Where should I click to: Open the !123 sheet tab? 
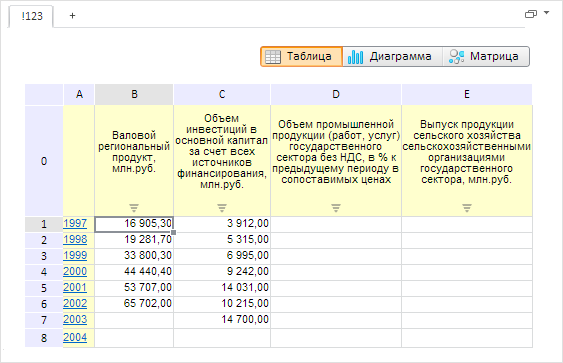click(x=32, y=16)
